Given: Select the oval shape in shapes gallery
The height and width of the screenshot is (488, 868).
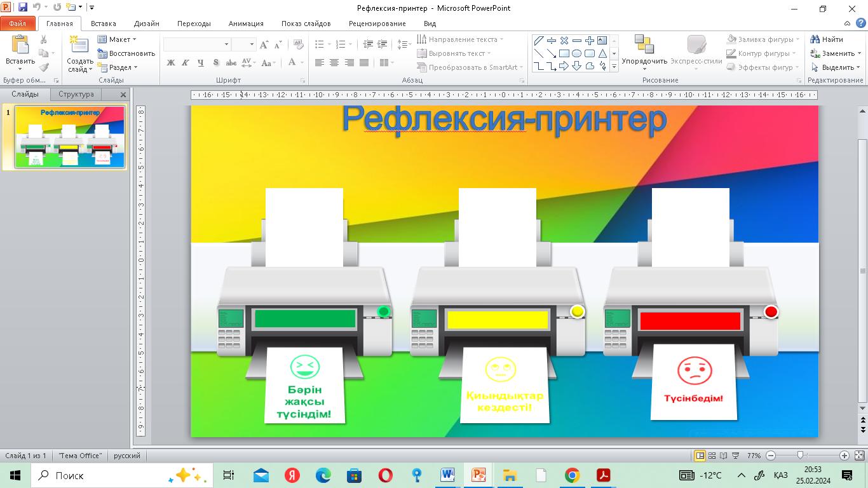Looking at the screenshot, I should [576, 53].
